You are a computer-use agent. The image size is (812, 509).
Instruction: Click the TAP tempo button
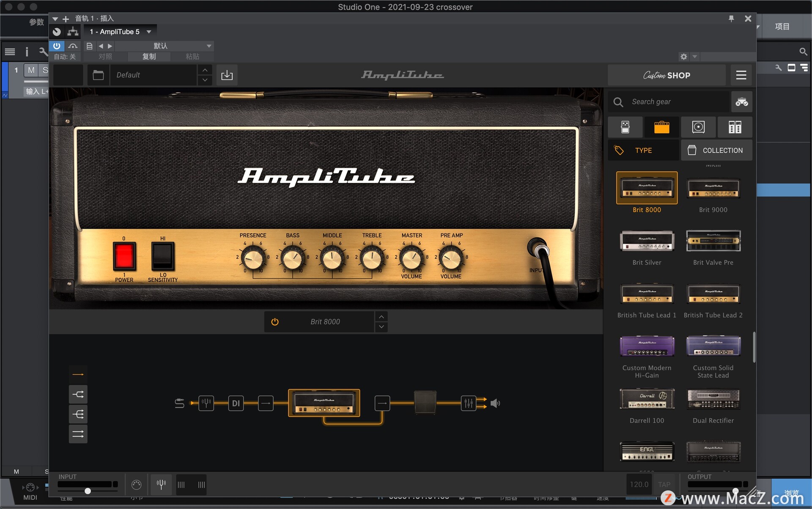tap(664, 484)
